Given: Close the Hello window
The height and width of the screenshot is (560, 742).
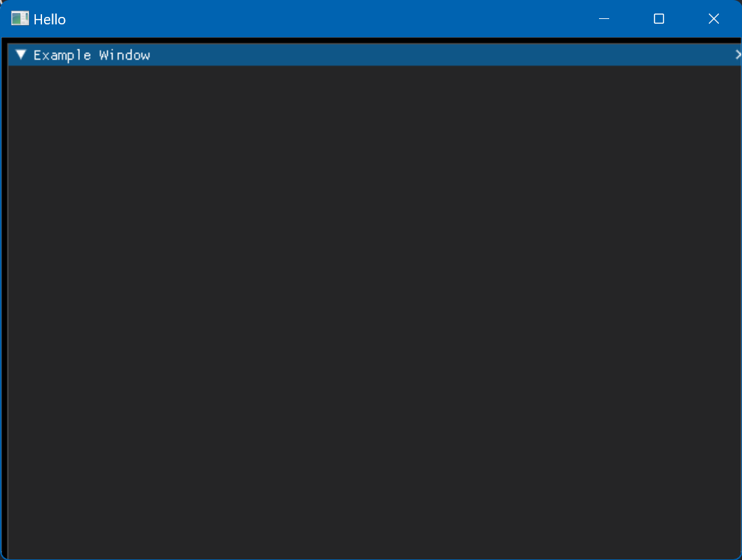Looking at the screenshot, I should (x=714, y=19).
